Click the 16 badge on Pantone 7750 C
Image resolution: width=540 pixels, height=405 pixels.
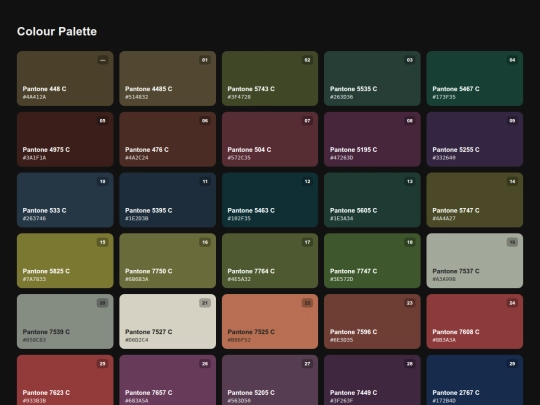pos(205,242)
